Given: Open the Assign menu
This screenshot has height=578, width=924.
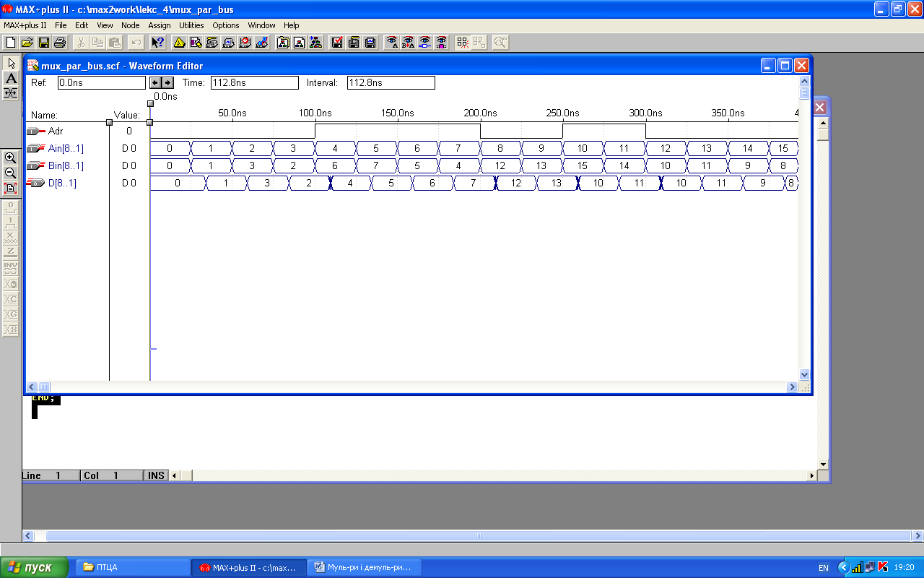Looking at the screenshot, I should [160, 25].
